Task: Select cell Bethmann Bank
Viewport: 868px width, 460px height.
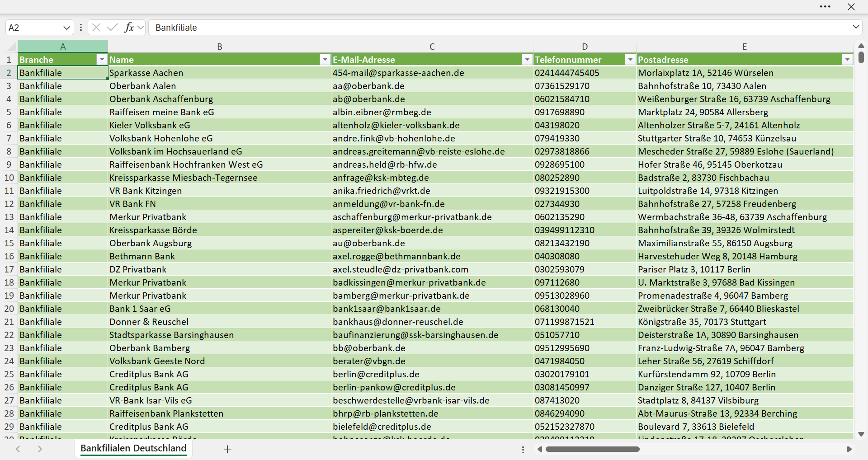Action: pyautogui.click(x=220, y=256)
